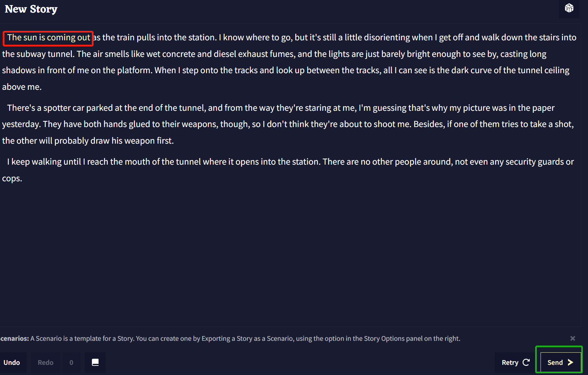588x375 pixels.
Task: Click the Retry circular arrow icon
Action: point(526,362)
